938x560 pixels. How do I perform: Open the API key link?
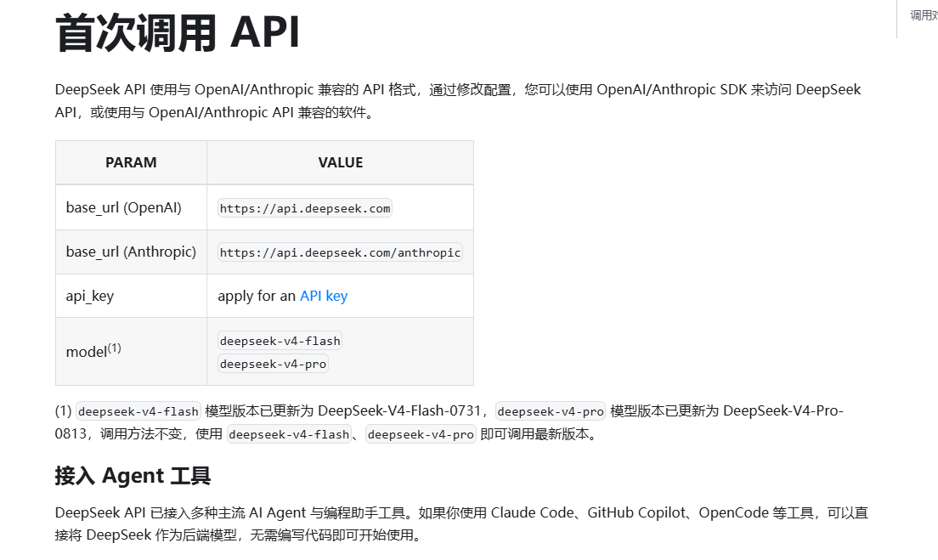tap(324, 297)
